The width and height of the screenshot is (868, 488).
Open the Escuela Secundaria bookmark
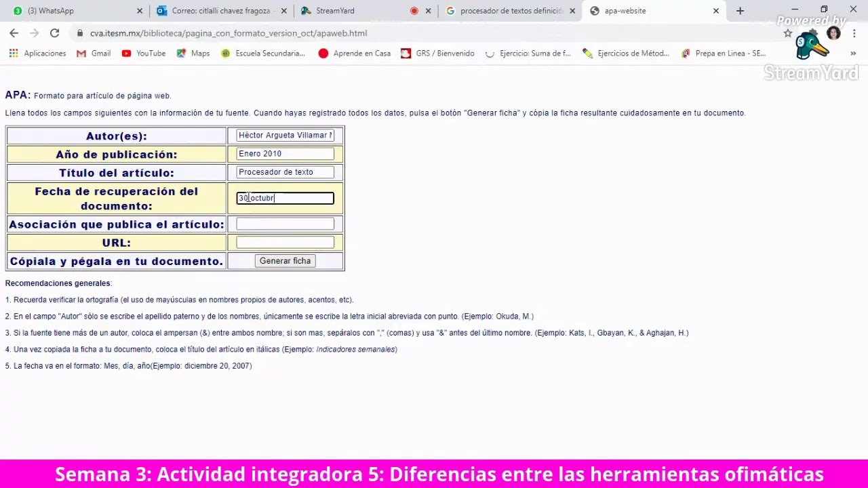click(x=263, y=54)
